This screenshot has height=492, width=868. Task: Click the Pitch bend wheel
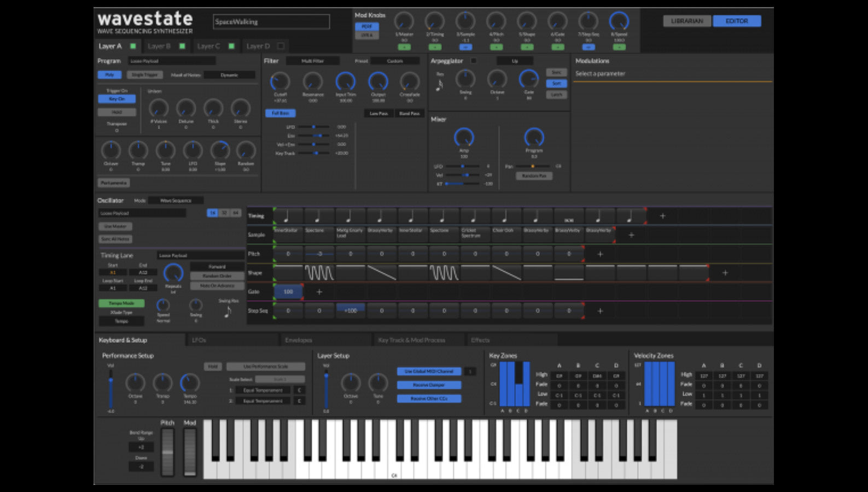[x=167, y=452]
